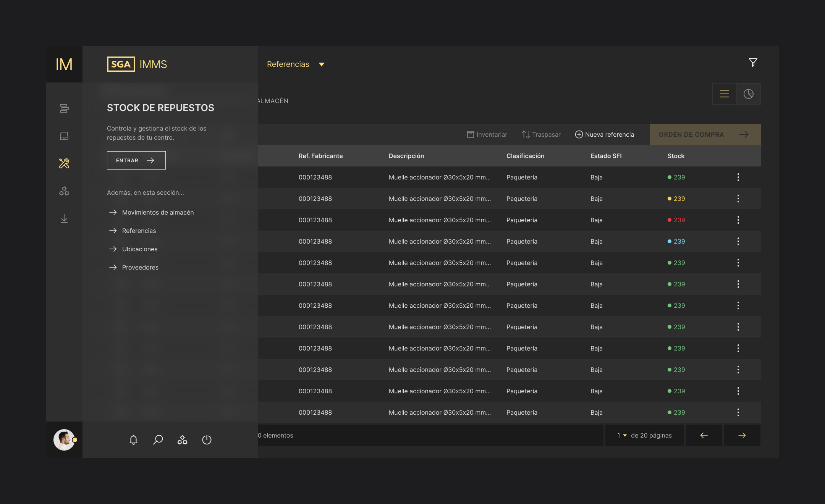The height and width of the screenshot is (504, 825).
Task: Open options menu for red-stock row
Action: tap(738, 220)
